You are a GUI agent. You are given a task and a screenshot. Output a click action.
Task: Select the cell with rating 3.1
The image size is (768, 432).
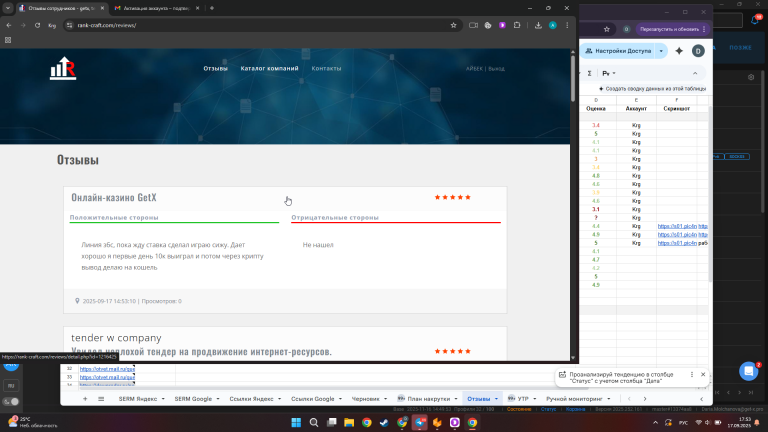coord(596,209)
